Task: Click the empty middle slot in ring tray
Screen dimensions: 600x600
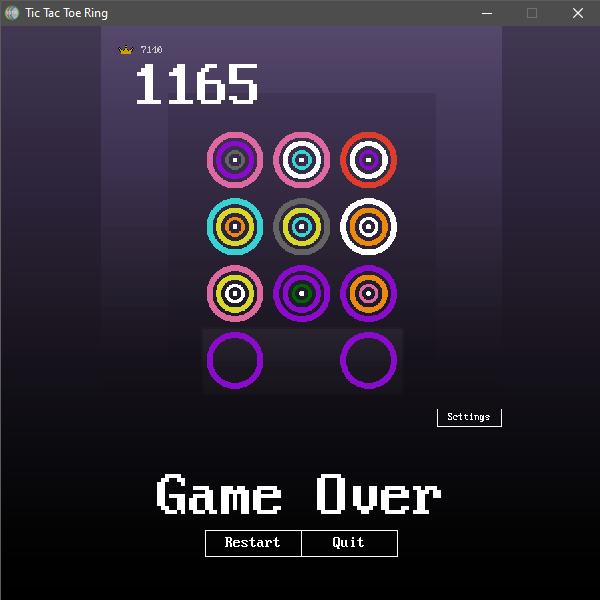Action: pyautogui.click(x=302, y=360)
